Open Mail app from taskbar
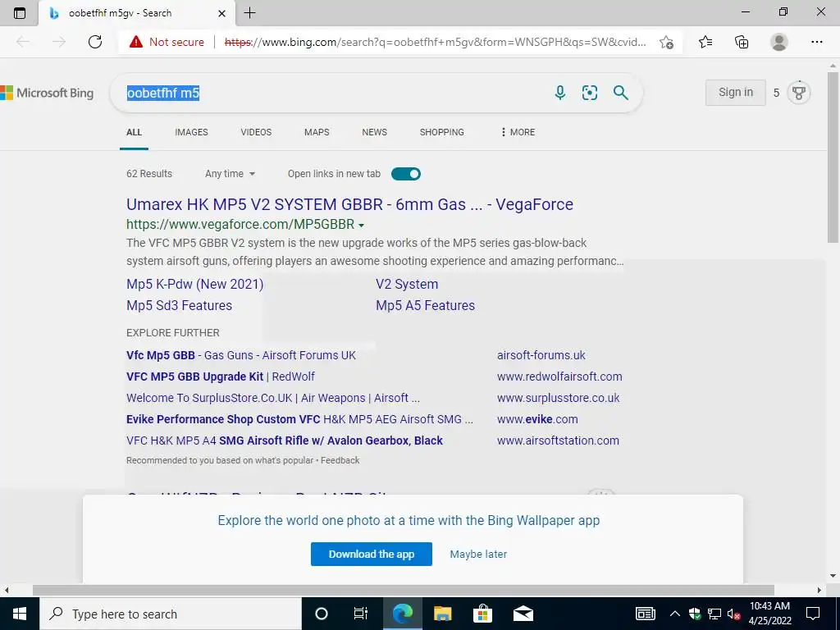Image resolution: width=840 pixels, height=630 pixels. 523,614
